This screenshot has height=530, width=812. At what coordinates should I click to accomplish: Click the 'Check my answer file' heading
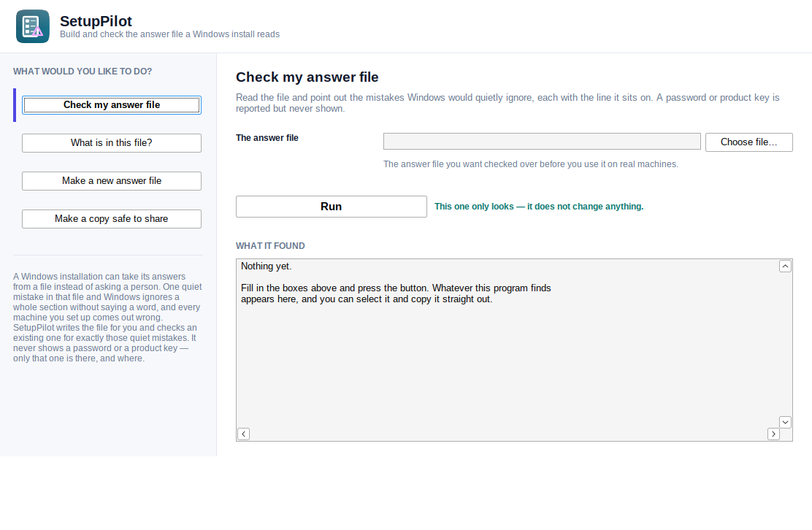[x=307, y=77]
